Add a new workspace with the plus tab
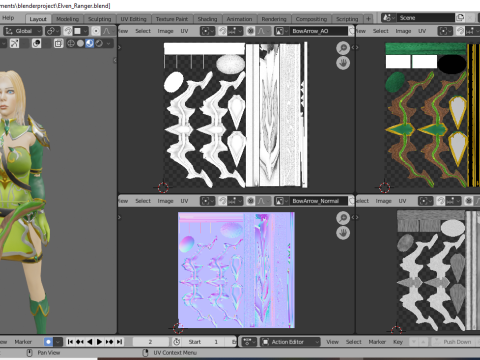The image size is (480, 360). coord(368,19)
